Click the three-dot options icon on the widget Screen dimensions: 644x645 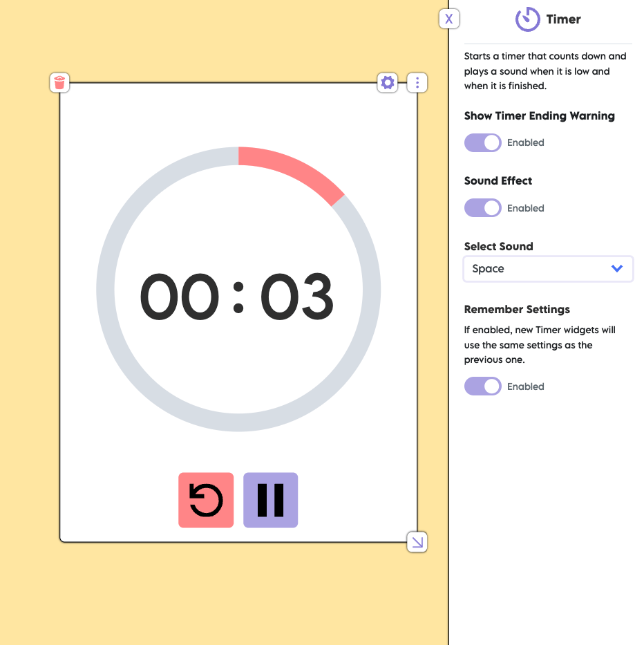click(x=417, y=82)
